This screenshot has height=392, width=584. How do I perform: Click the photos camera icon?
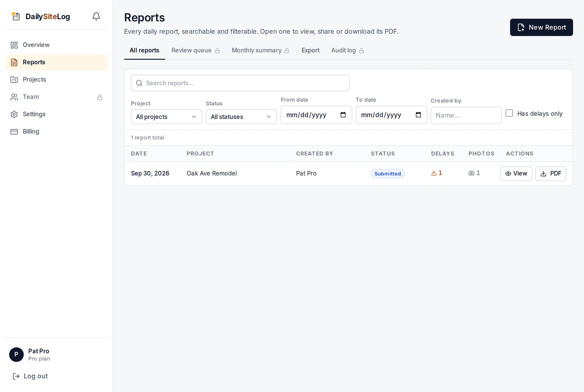tap(471, 173)
